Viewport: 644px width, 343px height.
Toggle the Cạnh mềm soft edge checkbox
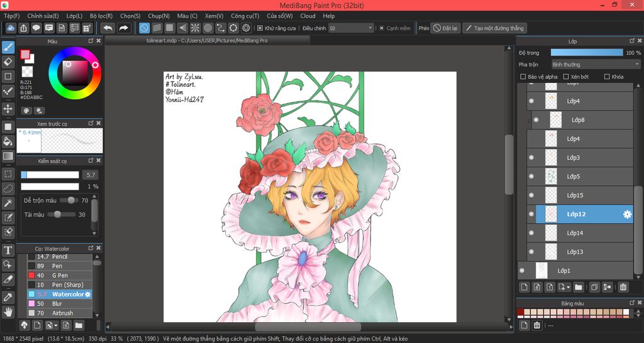click(381, 28)
